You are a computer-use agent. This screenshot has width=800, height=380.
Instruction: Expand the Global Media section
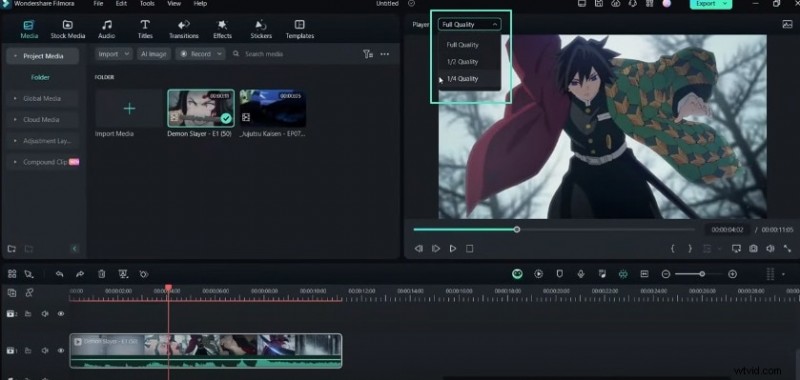[x=15, y=98]
